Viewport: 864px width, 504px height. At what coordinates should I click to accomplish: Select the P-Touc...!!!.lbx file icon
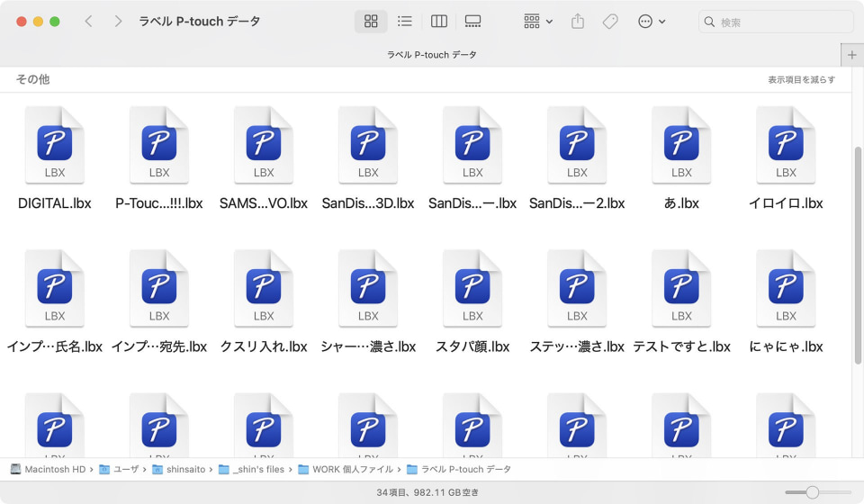(x=159, y=145)
